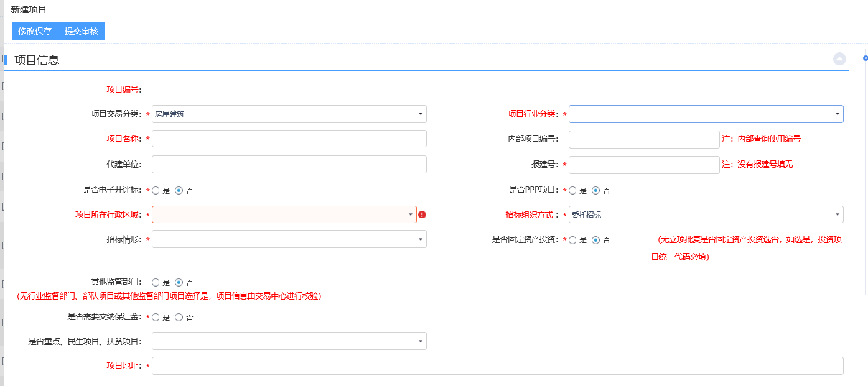Click the 报建号 input field

click(643, 165)
